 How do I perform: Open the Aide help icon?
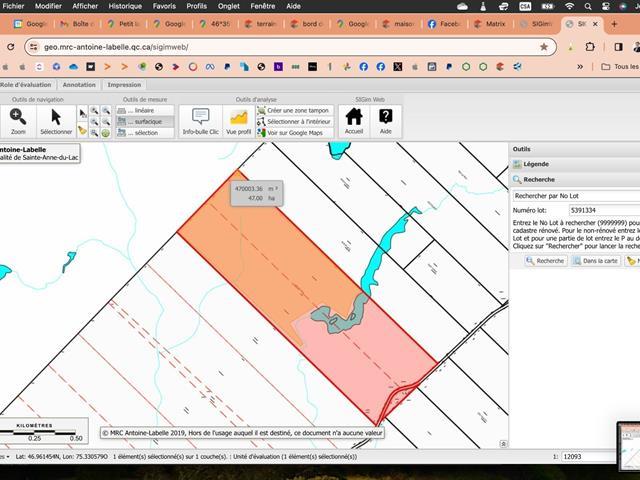[386, 121]
